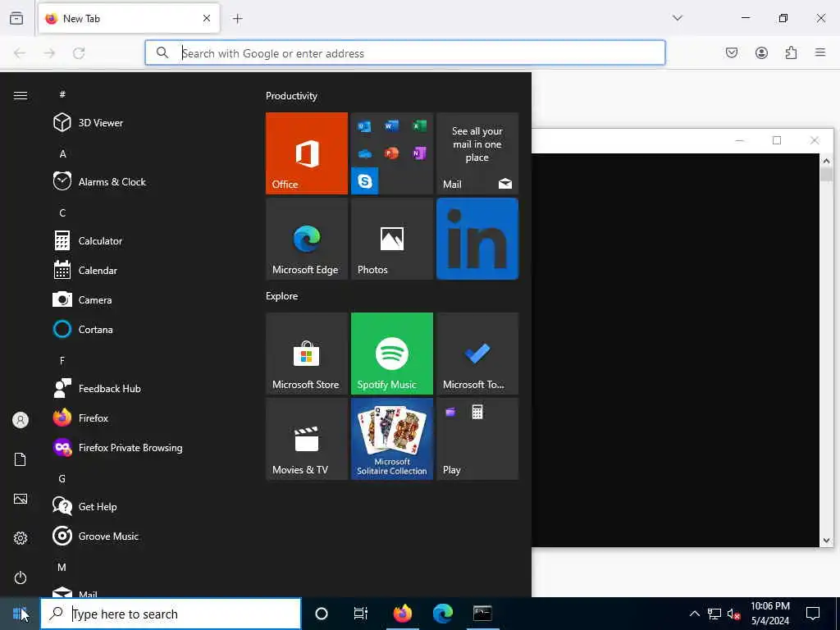Click the Windows Start button
This screenshot has width=840, height=630.
[20, 614]
